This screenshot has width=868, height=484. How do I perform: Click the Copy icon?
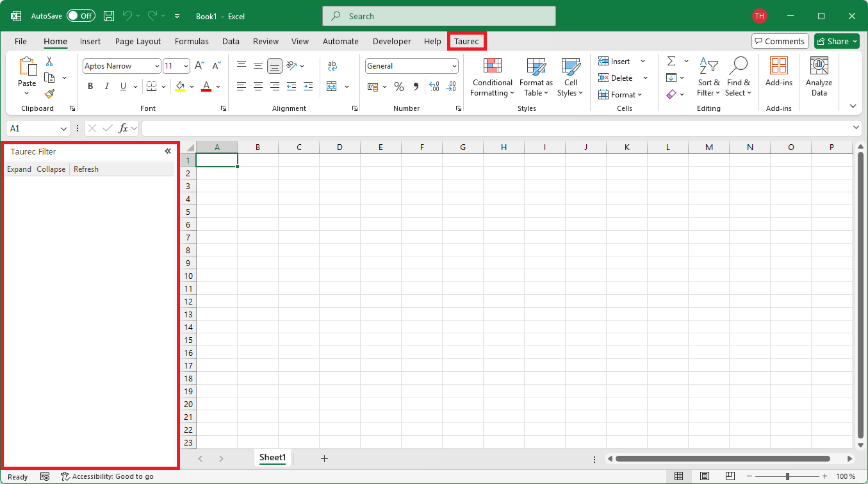point(49,78)
